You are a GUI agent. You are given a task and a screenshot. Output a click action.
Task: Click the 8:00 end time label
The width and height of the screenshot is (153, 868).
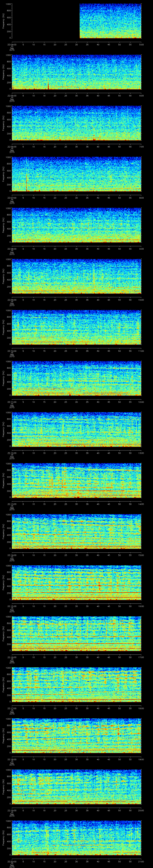[141, 197]
